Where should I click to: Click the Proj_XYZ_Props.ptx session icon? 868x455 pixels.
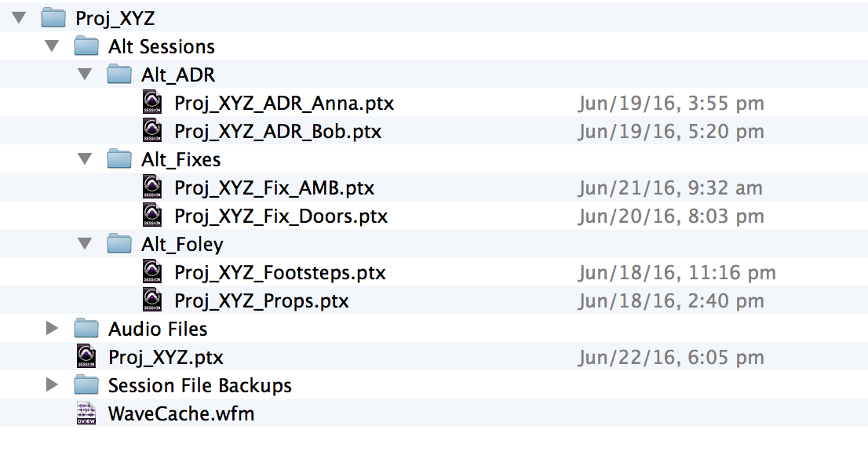coord(153,300)
